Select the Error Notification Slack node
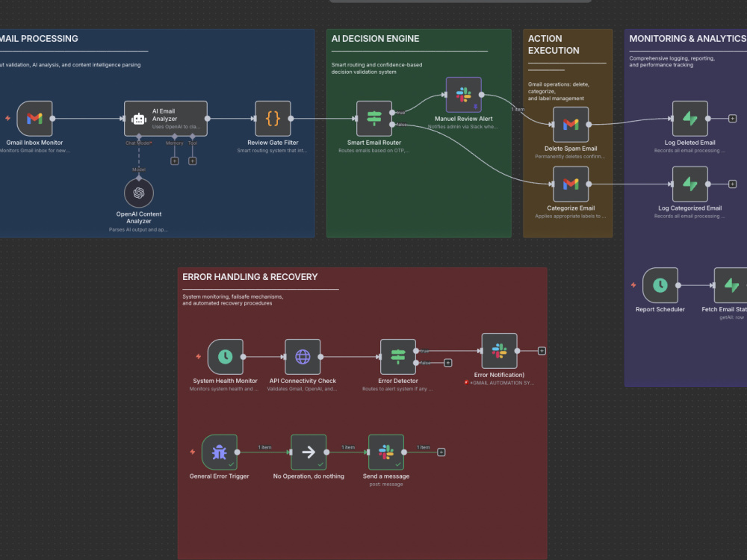 (x=499, y=351)
